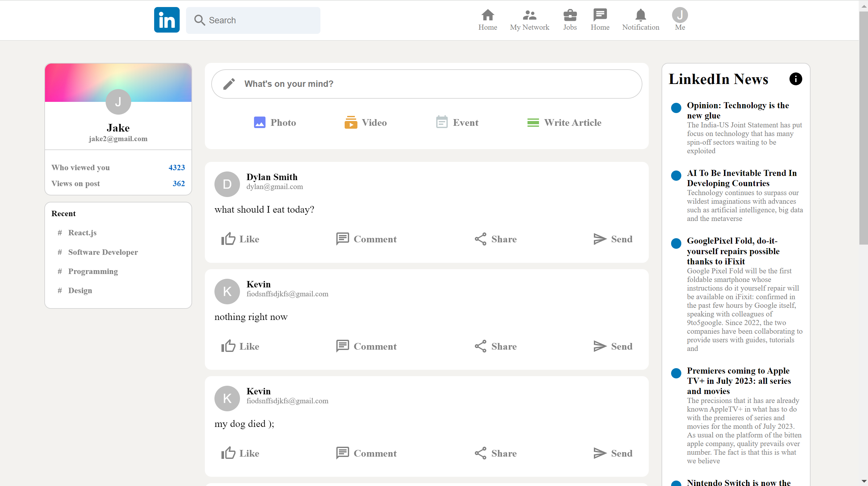The width and height of the screenshot is (868, 486).
Task: Select Write Article option
Action: (564, 122)
